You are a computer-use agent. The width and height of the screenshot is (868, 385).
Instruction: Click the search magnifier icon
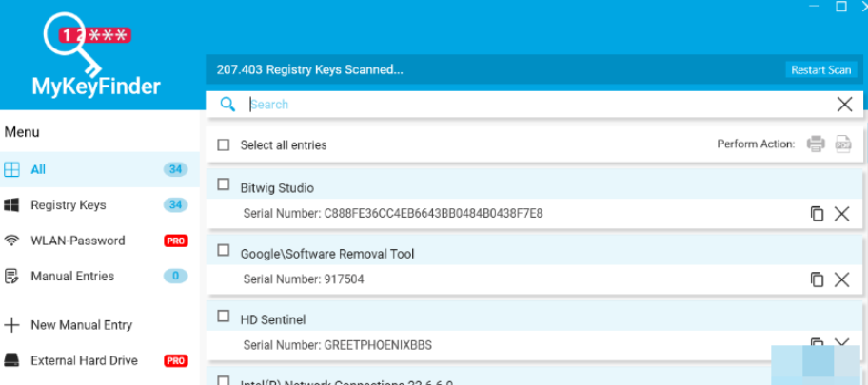[227, 104]
